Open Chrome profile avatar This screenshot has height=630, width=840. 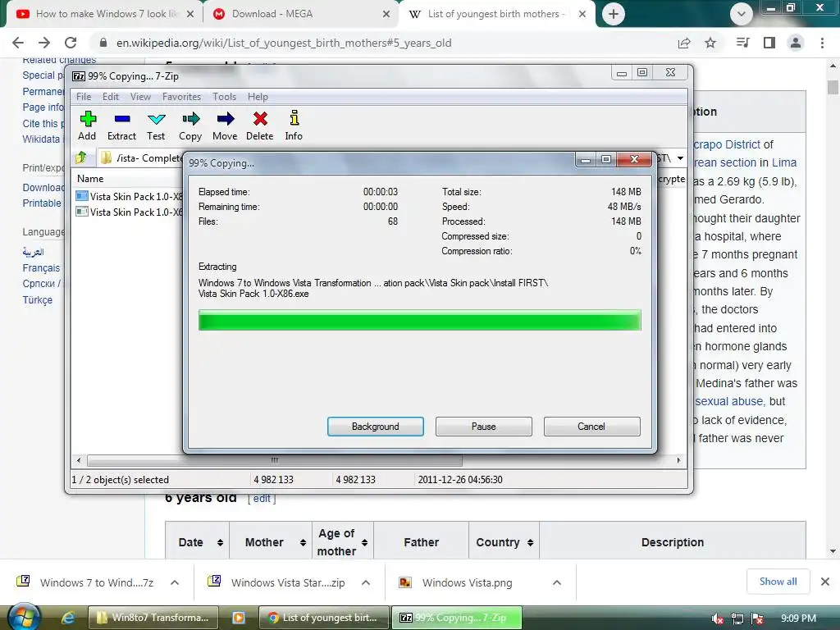796,43
